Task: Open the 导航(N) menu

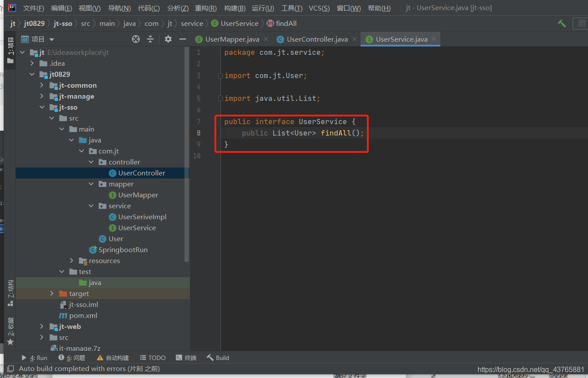Action: pos(119,8)
